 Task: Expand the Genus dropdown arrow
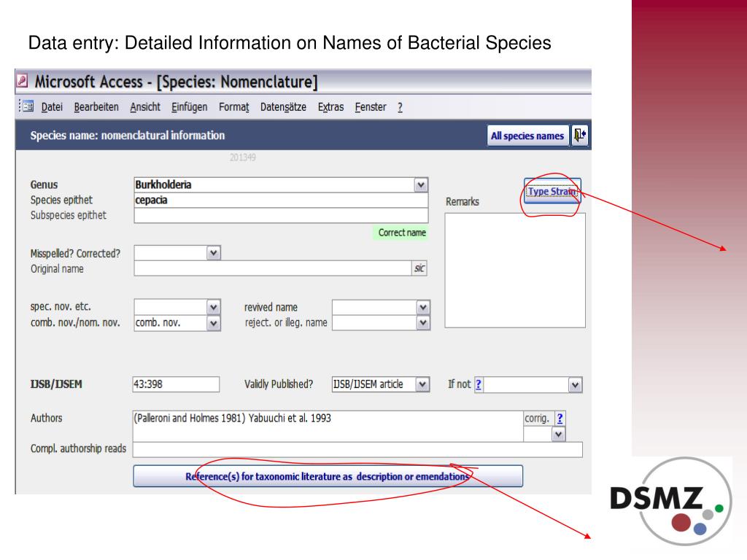(421, 184)
